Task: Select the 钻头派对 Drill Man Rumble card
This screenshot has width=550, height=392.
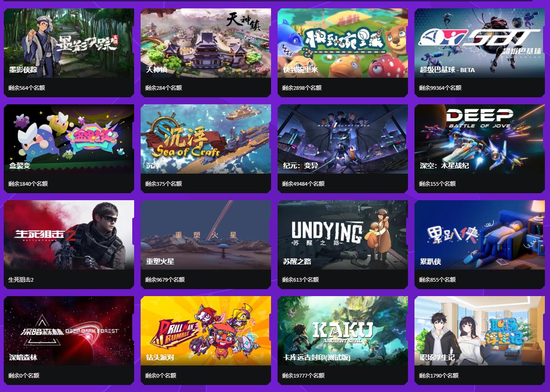Action: click(205, 340)
